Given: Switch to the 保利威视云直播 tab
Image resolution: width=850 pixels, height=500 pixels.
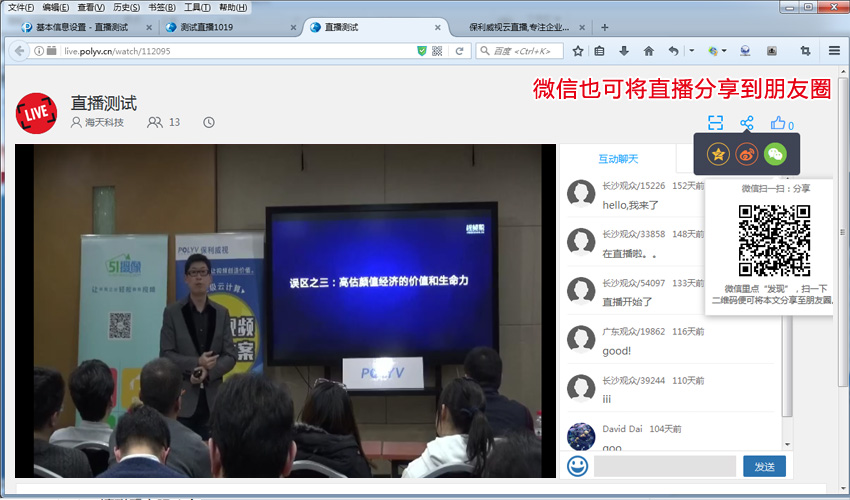Looking at the screenshot, I should pos(519,27).
